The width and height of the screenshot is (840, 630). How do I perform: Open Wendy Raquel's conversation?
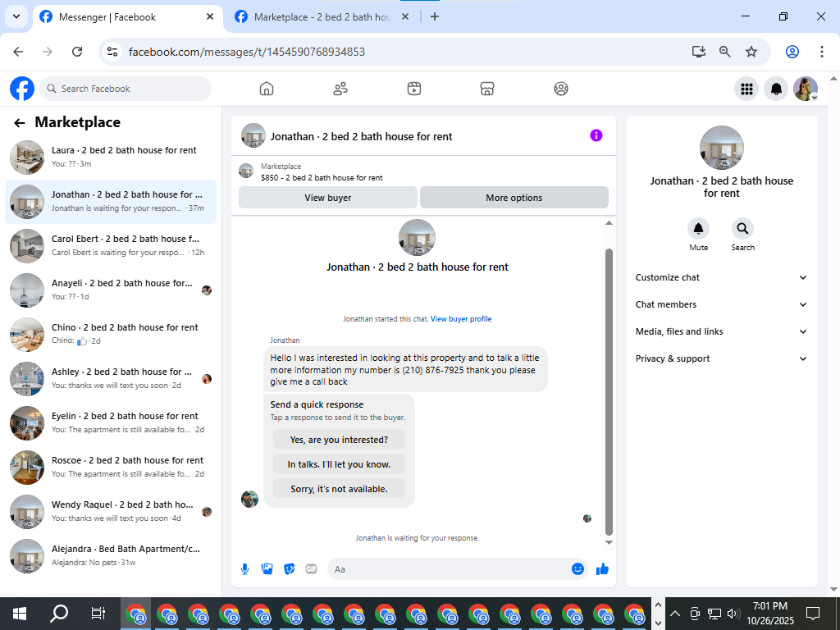111,512
